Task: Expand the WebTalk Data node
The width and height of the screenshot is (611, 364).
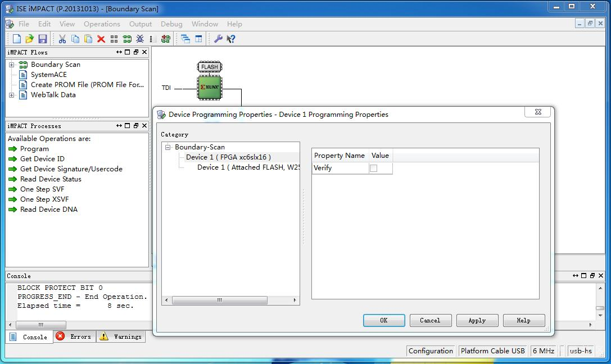Action: point(12,95)
